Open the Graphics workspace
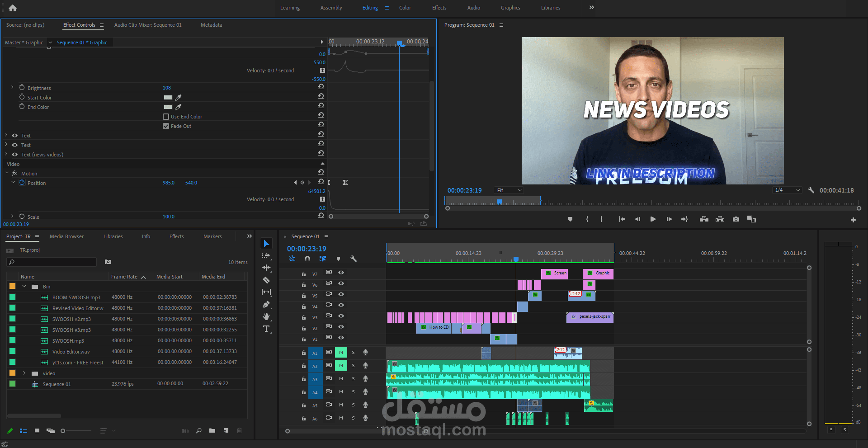The image size is (868, 448). point(510,8)
